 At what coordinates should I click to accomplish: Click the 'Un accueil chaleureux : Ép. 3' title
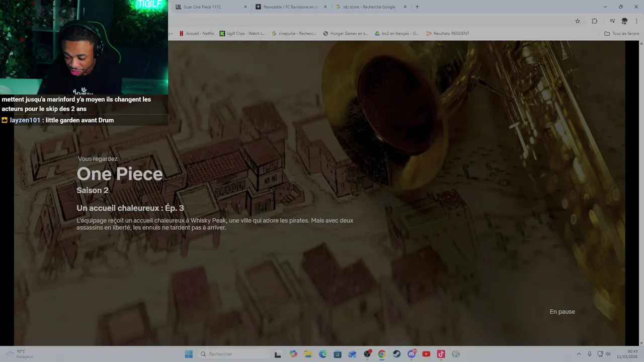130,208
